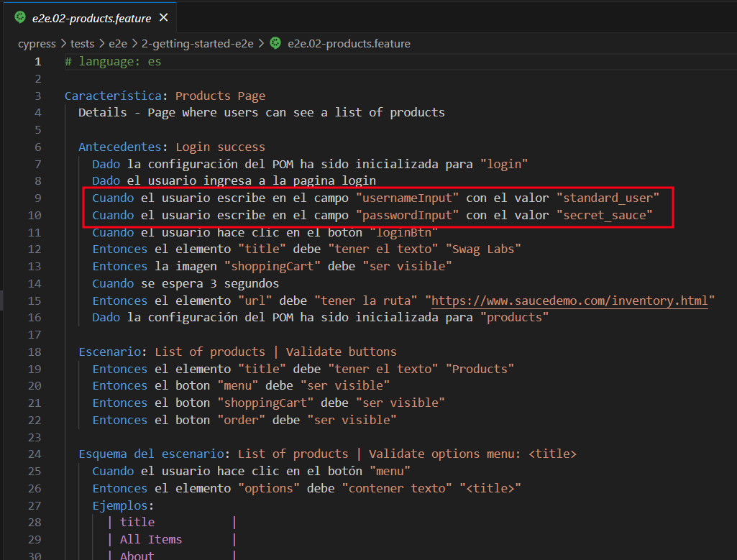Click line number 9 in the gutter
This screenshot has height=560, width=737.
coord(38,198)
